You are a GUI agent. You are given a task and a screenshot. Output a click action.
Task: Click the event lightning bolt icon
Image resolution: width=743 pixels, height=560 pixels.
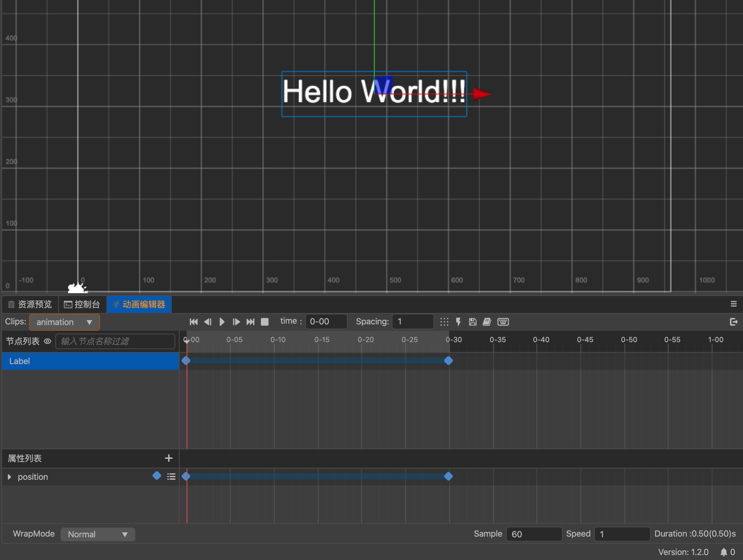[458, 322]
